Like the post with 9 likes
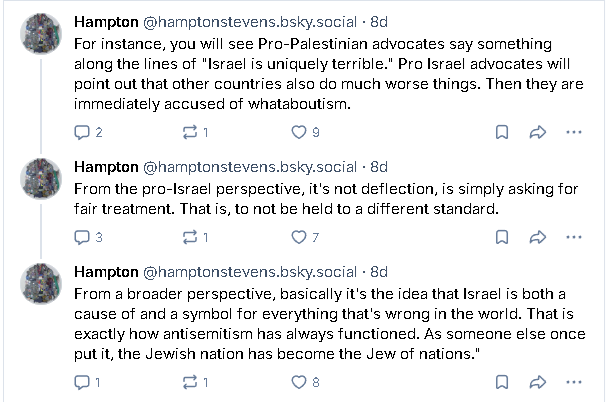607x402 pixels. (x=305, y=132)
